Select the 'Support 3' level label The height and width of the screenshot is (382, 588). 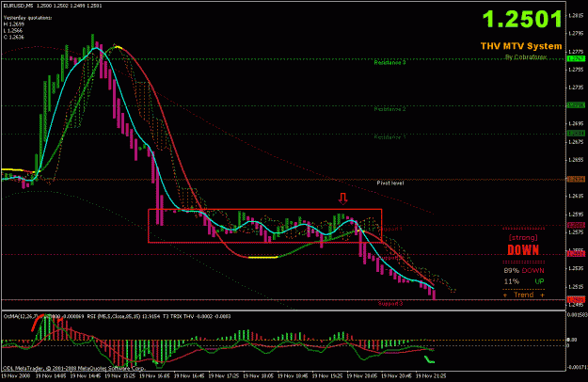pyautogui.click(x=390, y=303)
